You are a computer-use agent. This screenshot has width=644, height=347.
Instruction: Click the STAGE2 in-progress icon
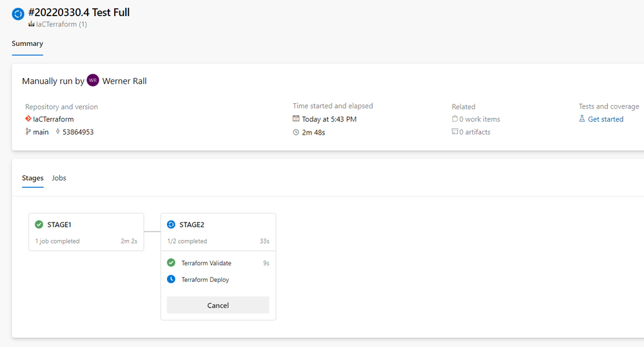click(x=171, y=224)
